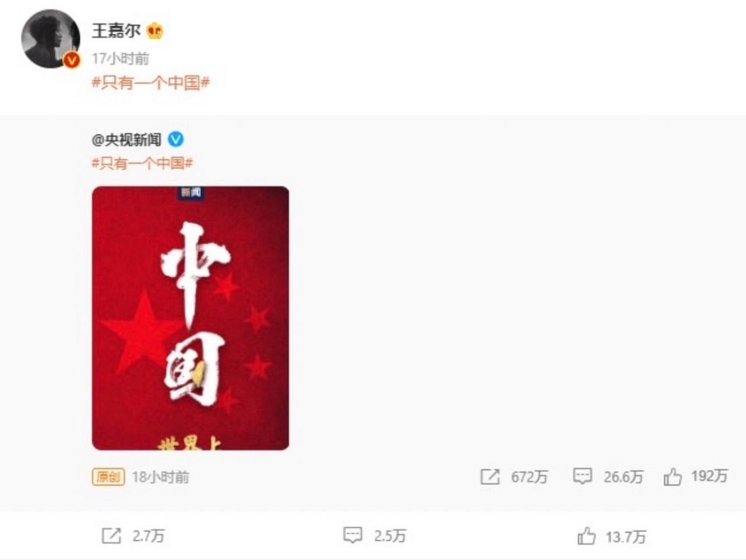This screenshot has height=560, width=746.
Task: Open comments via the 2.5万 comment icon
Action: click(x=353, y=536)
